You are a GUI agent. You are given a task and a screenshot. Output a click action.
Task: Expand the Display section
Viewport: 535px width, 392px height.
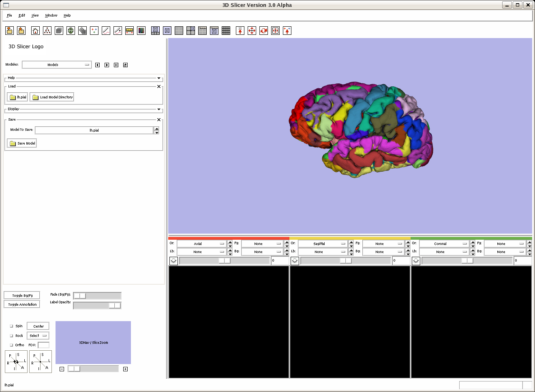158,109
